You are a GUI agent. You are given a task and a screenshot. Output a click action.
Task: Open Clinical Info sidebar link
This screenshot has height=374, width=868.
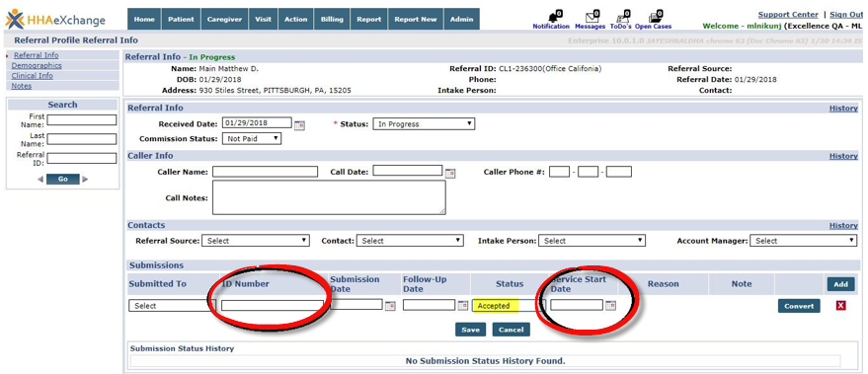[x=33, y=75]
